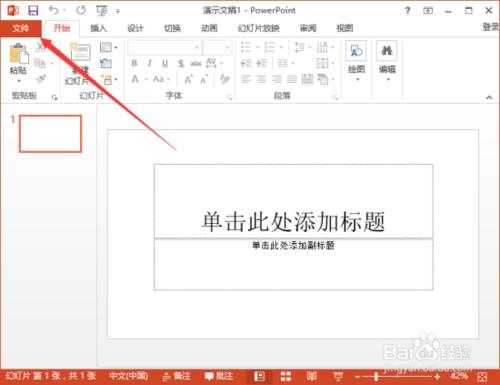Click the Format Painter brush icon
Screen dimensions: 500x385
(x=41, y=79)
